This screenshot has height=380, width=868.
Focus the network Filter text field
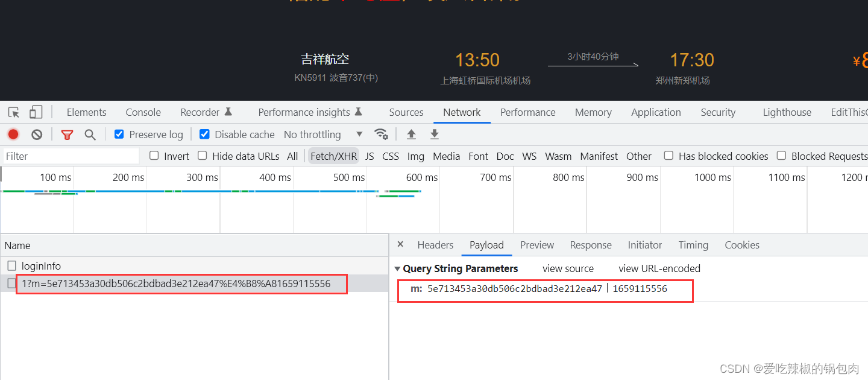[x=71, y=156]
